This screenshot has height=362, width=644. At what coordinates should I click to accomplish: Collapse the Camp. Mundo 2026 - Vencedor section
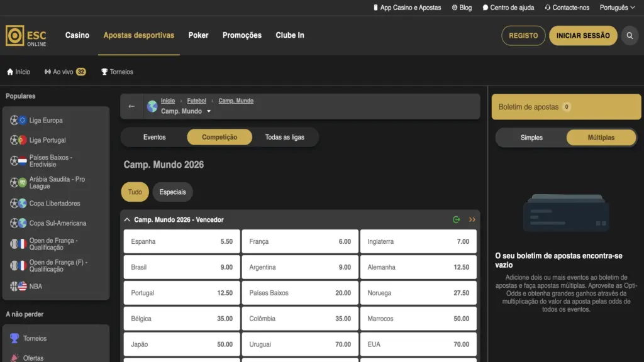click(127, 219)
